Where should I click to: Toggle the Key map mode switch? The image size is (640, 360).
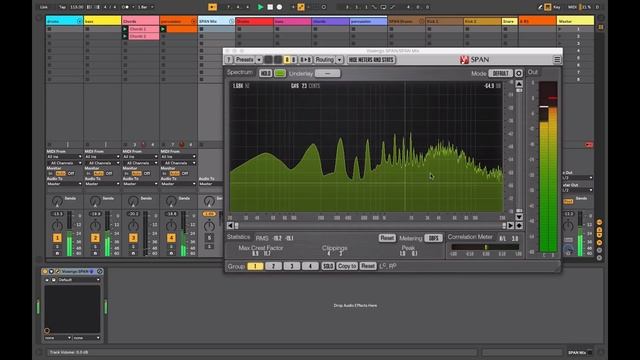pos(557,7)
